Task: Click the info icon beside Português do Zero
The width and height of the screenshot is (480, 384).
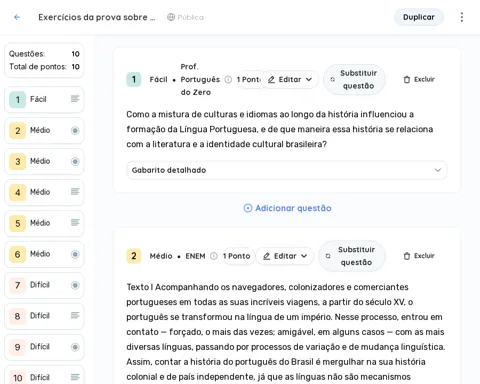Action: click(x=228, y=79)
